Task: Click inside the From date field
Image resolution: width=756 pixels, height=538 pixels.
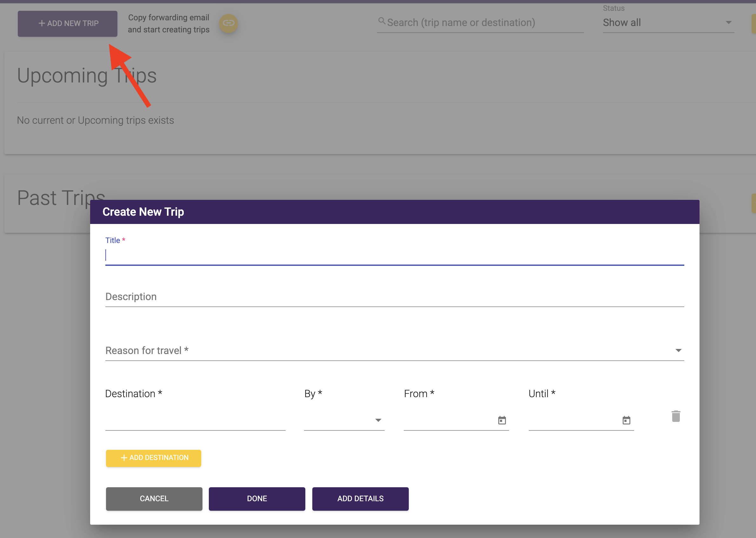Action: point(448,420)
